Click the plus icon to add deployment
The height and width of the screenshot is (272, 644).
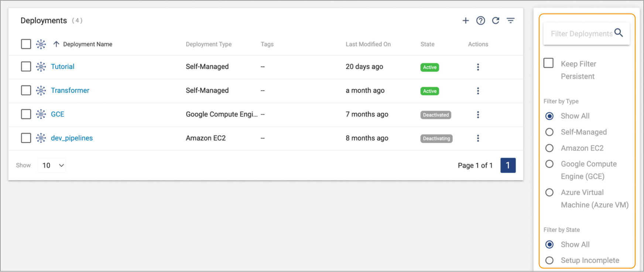pyautogui.click(x=466, y=21)
